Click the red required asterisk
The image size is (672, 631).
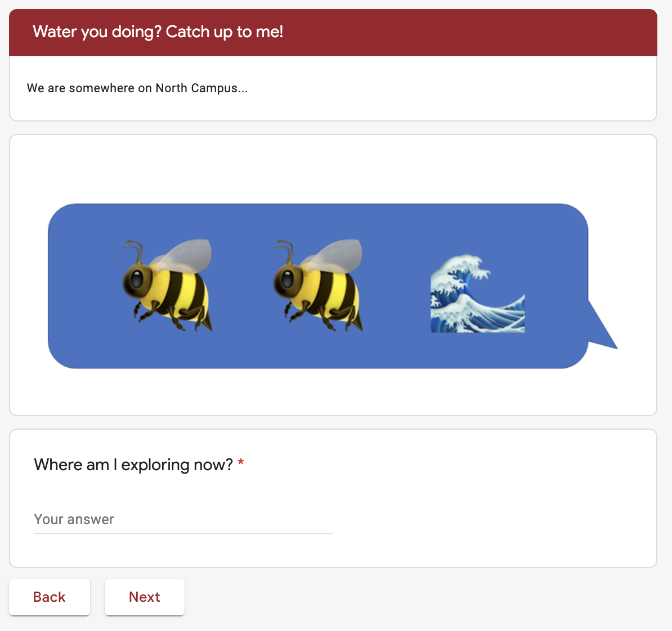(x=241, y=463)
